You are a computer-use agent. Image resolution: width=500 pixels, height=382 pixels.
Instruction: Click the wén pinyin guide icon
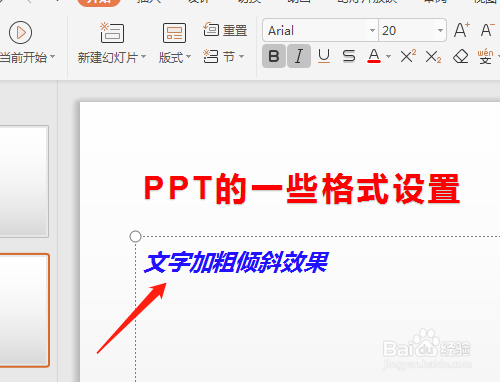click(x=485, y=56)
